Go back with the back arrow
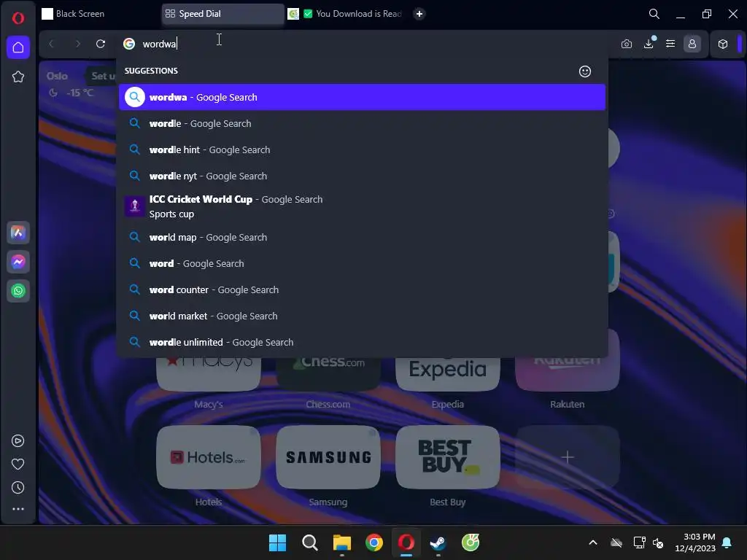The image size is (747, 560). [x=52, y=44]
